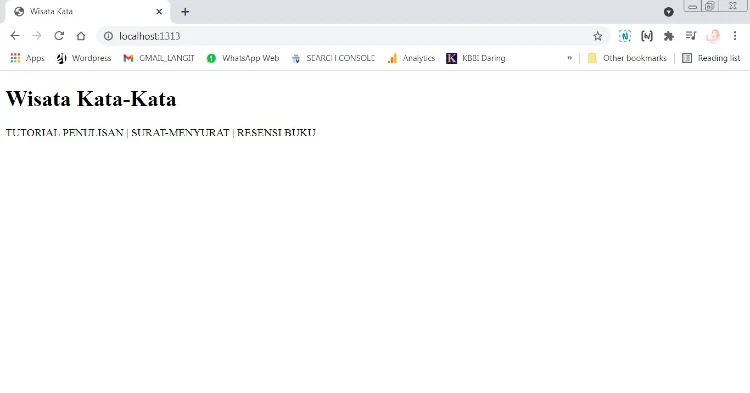Open the KBBI Daring bookmark
This screenshot has height=393, width=750.
point(476,58)
